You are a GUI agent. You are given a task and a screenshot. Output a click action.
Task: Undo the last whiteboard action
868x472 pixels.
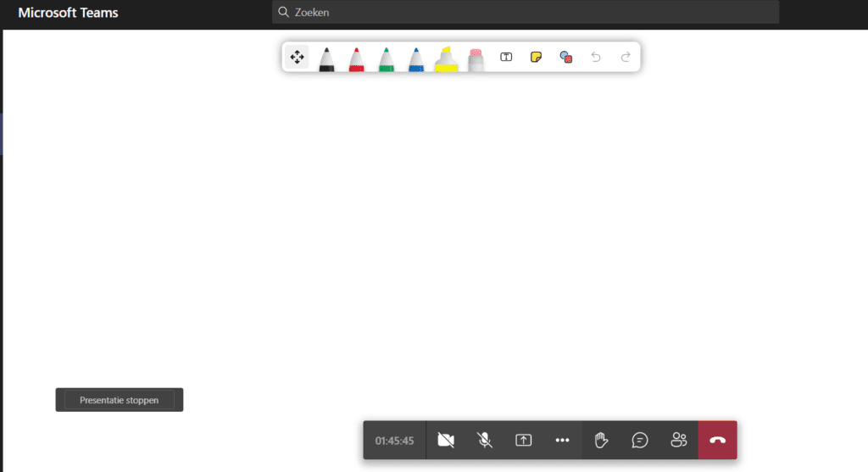[596, 57]
